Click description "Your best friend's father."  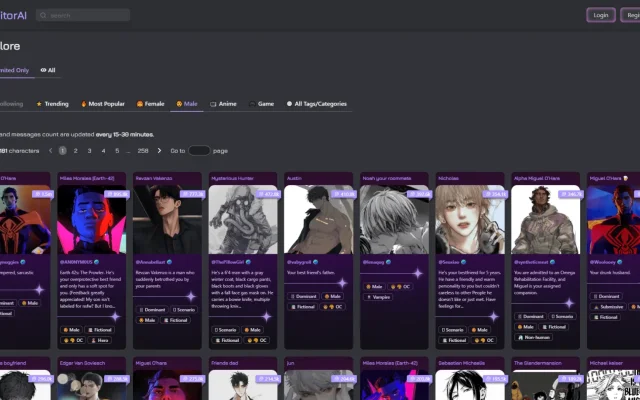point(311,272)
